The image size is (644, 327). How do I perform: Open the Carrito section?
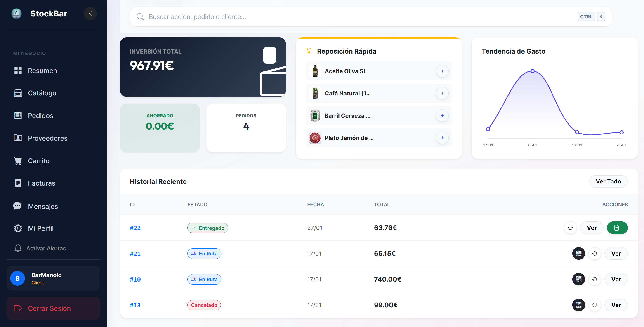39,161
